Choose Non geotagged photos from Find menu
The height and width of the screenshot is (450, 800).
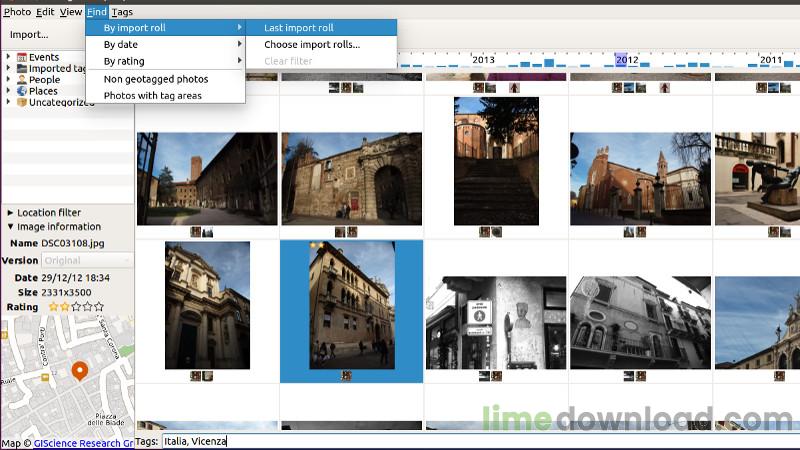[x=156, y=79]
